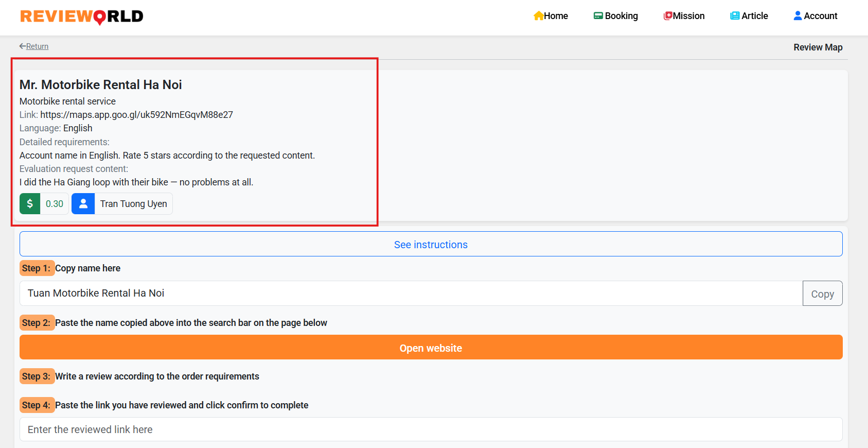The width and height of the screenshot is (868, 448).
Task: Click the Review Map heading
Action: tap(818, 47)
